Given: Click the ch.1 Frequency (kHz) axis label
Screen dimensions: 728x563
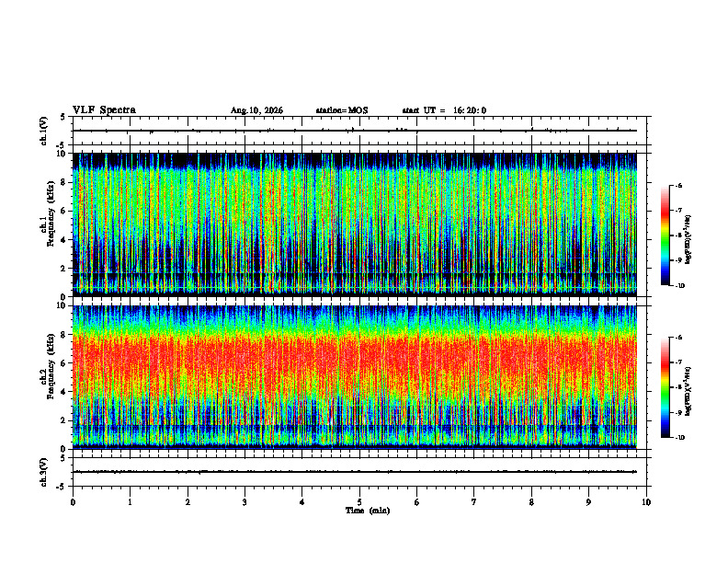Looking at the screenshot, I should coord(50,225).
